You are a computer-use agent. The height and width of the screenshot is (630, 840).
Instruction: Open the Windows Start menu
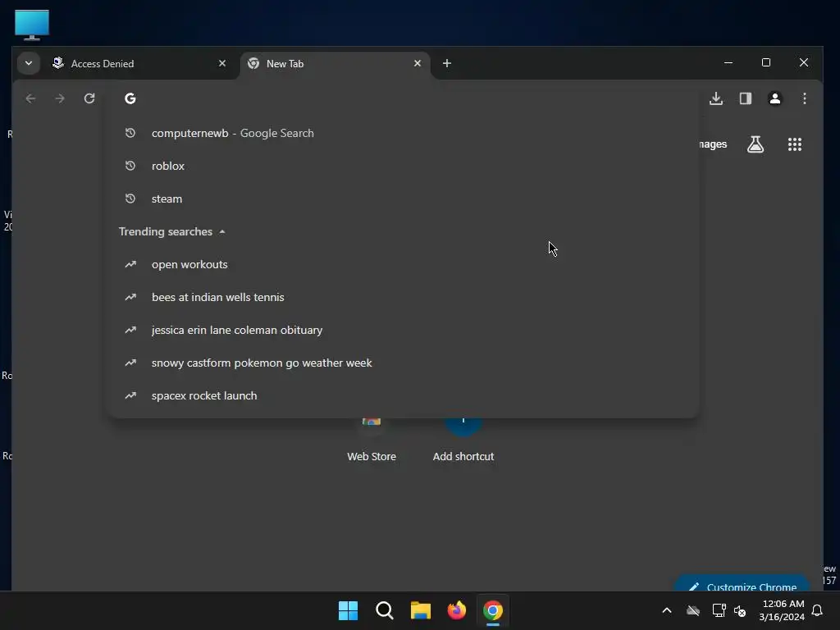click(348, 610)
